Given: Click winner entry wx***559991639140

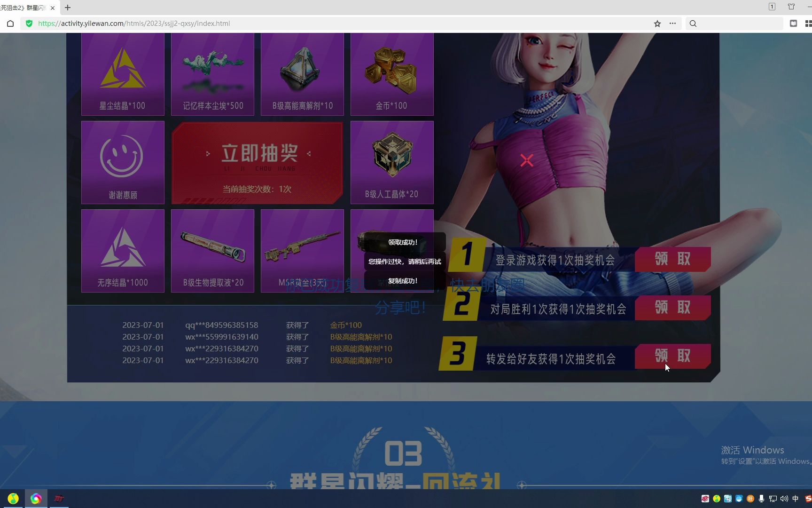Looking at the screenshot, I should click(221, 337).
